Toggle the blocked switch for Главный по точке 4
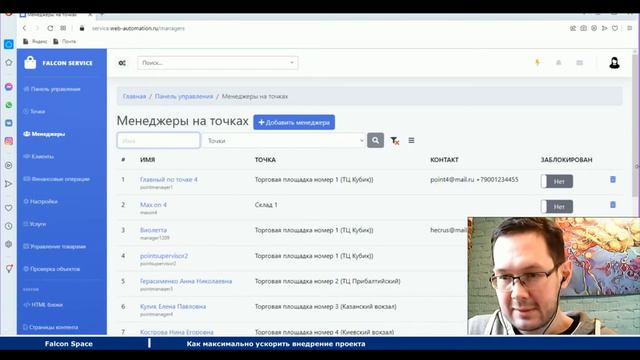 click(557, 181)
